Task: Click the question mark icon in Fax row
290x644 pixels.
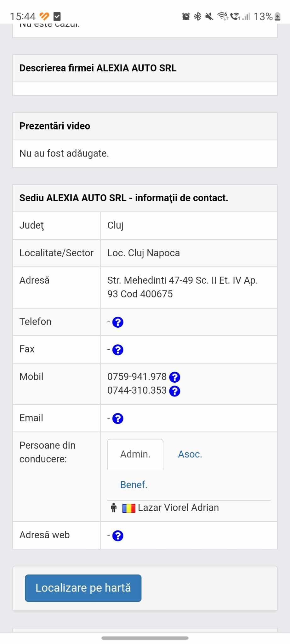Action: 118,350
